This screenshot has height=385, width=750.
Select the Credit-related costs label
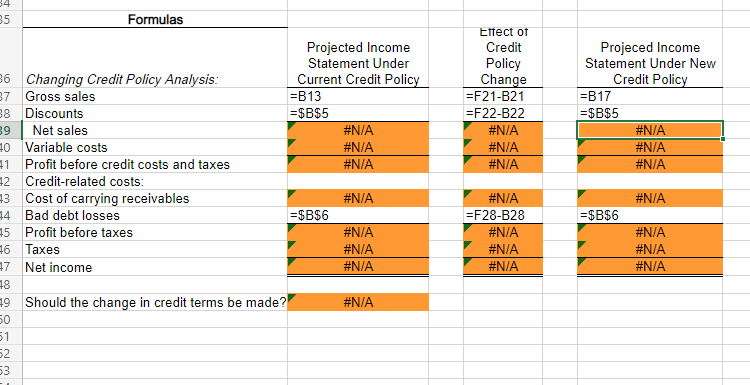(x=85, y=182)
